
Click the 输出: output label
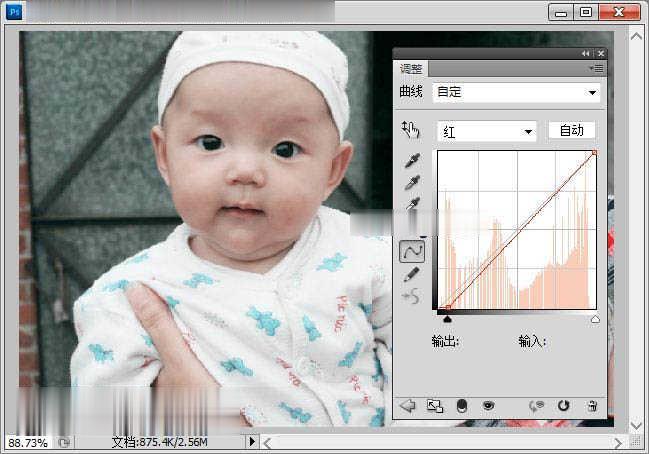click(x=445, y=342)
